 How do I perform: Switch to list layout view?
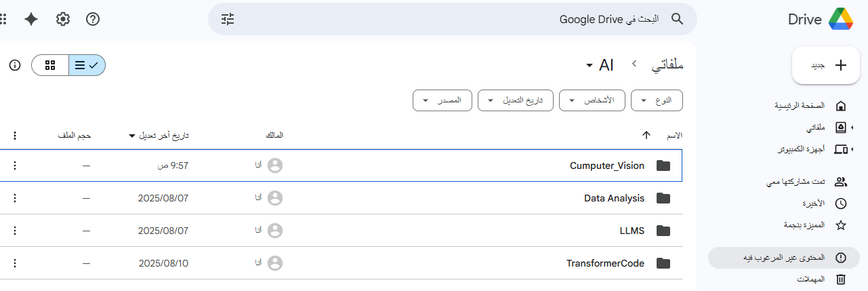(87, 65)
